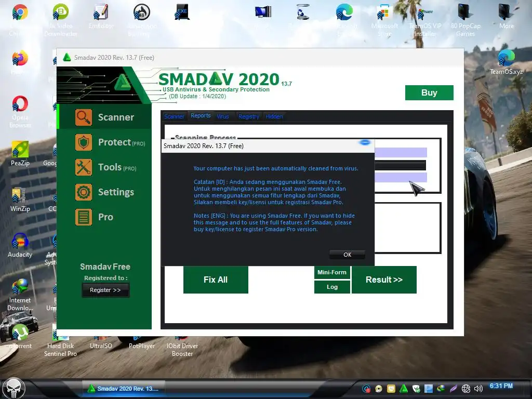This screenshot has width=532, height=399.
Task: Click the Pro list icon in sidebar
Action: (84, 217)
